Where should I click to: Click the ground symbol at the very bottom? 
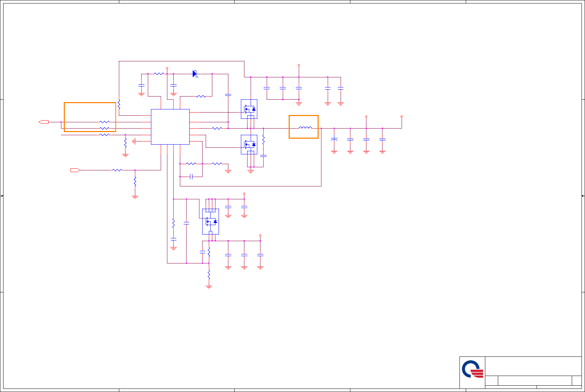209,287
